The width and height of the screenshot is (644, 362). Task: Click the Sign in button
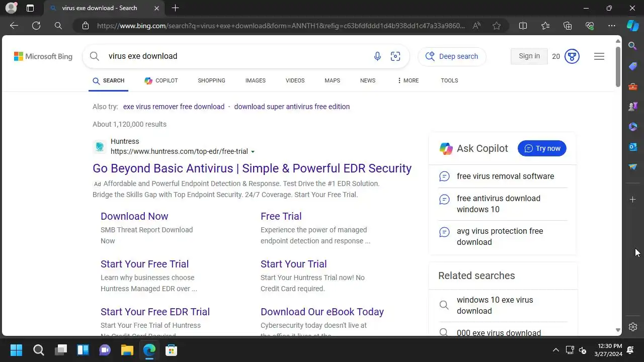pos(529,56)
